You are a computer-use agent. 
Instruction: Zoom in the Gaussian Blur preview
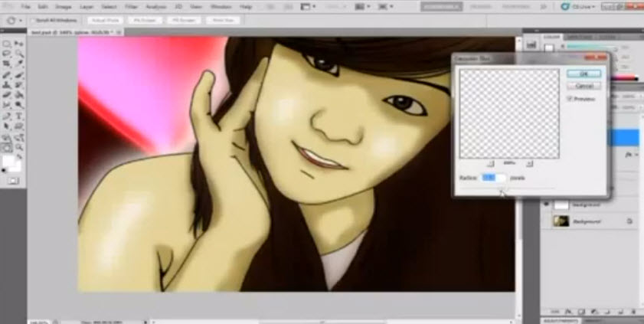point(529,163)
